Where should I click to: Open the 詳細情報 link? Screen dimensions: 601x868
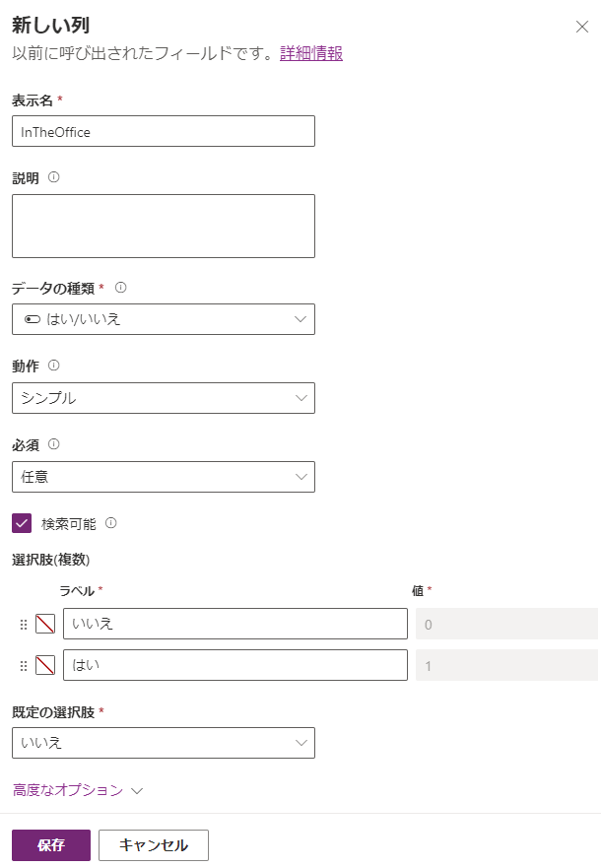pos(311,54)
